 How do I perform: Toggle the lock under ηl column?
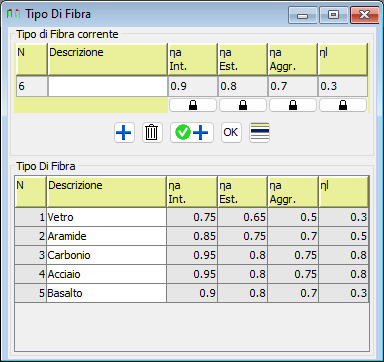coord(343,105)
